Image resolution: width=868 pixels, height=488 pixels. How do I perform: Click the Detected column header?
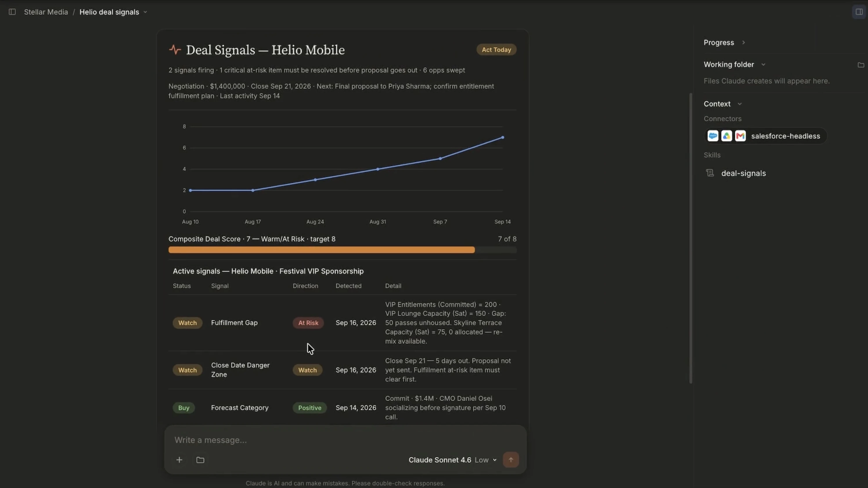click(348, 286)
